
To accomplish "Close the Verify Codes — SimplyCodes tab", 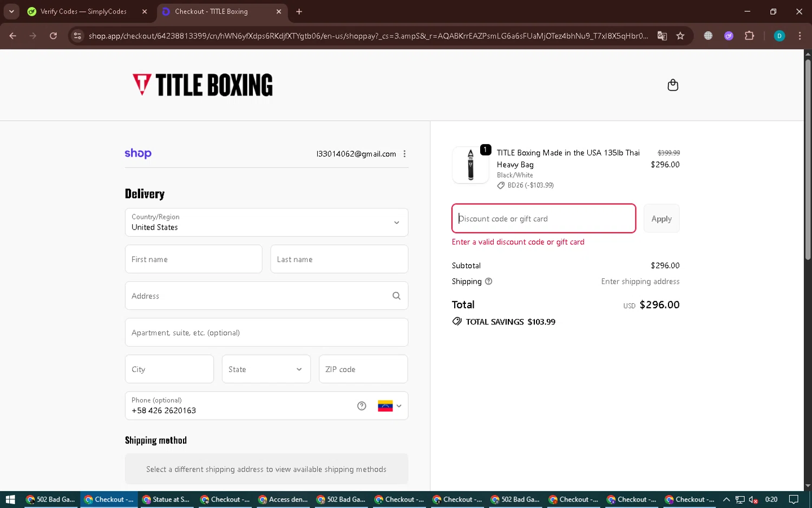I will (x=145, y=11).
